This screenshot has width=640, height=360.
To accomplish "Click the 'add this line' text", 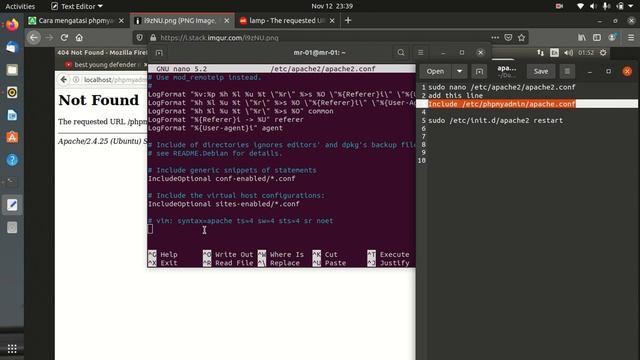I will coord(456,96).
